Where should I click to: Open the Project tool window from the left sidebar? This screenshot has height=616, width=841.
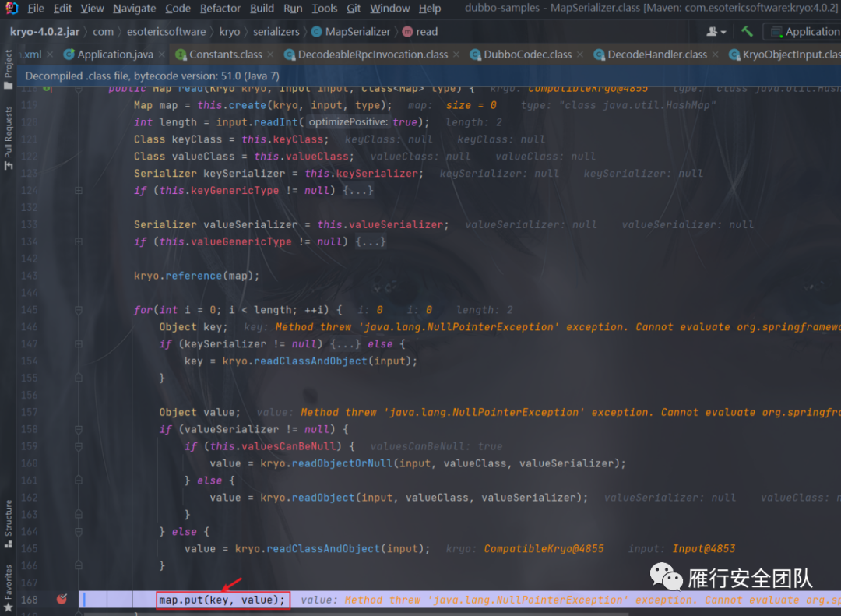pos(8,70)
